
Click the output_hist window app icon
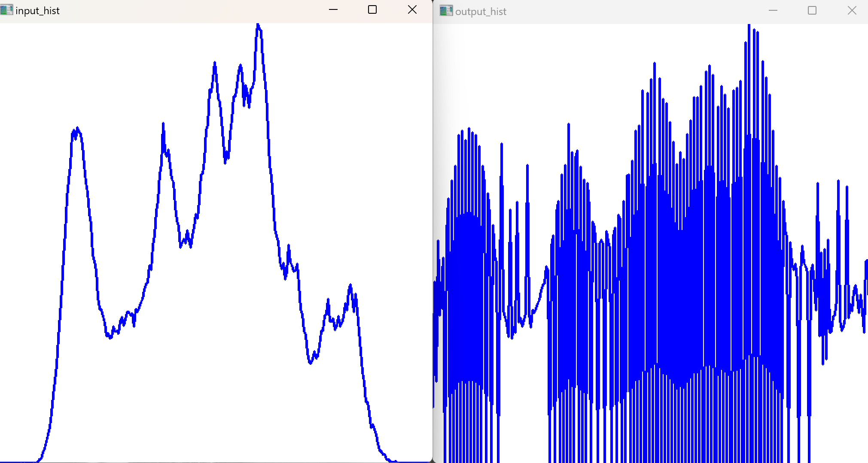[x=446, y=11]
